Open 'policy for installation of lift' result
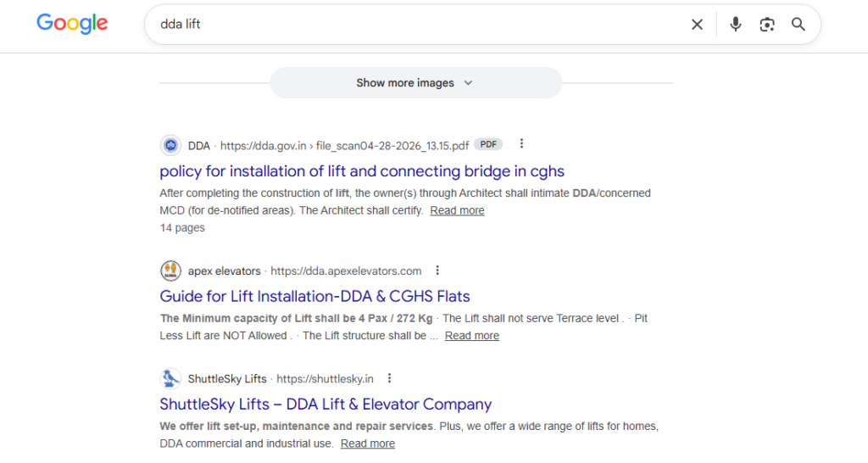The height and width of the screenshot is (463, 868). (362, 171)
